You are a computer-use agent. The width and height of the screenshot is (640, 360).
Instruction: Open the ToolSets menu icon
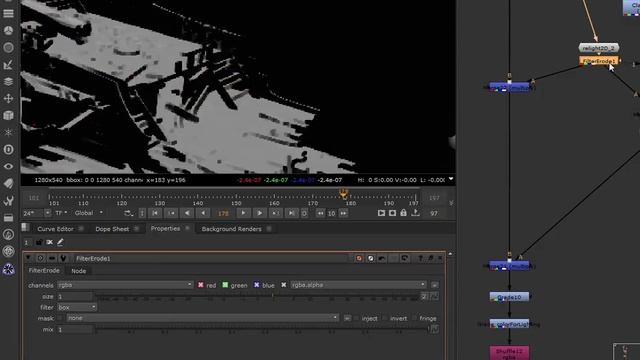click(8, 200)
